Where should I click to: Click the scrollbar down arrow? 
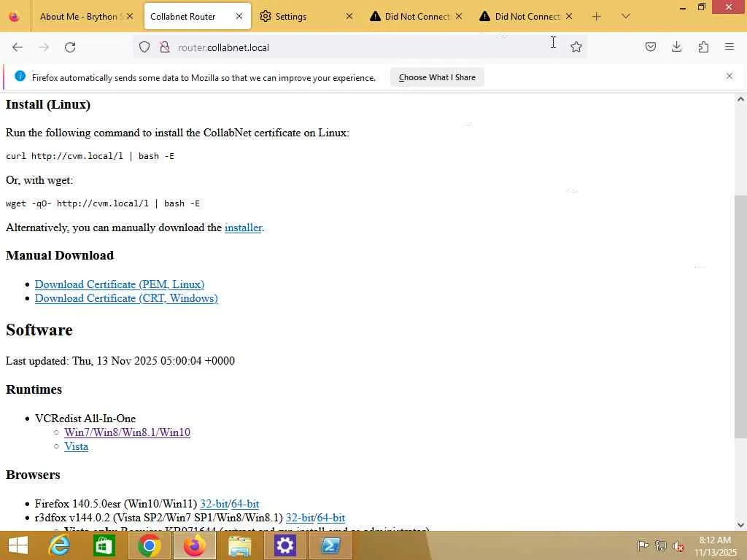pyautogui.click(x=740, y=525)
